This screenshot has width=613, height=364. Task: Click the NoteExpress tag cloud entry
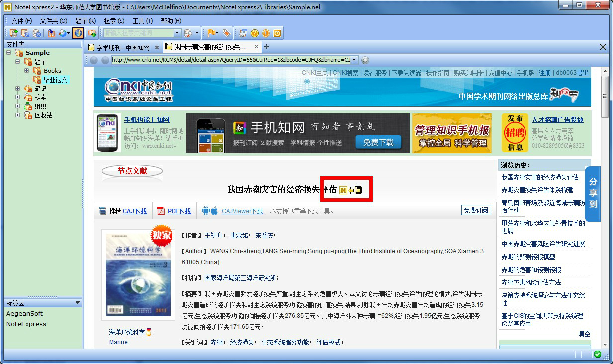coord(26,324)
